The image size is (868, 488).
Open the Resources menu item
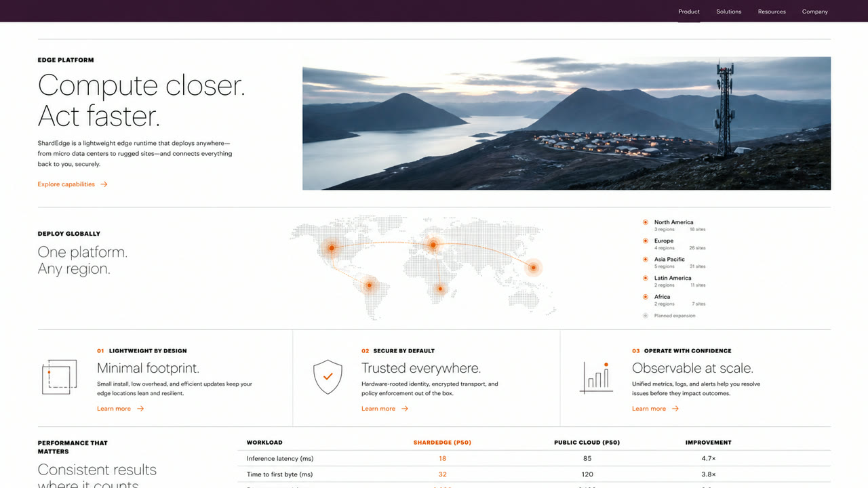[772, 12]
